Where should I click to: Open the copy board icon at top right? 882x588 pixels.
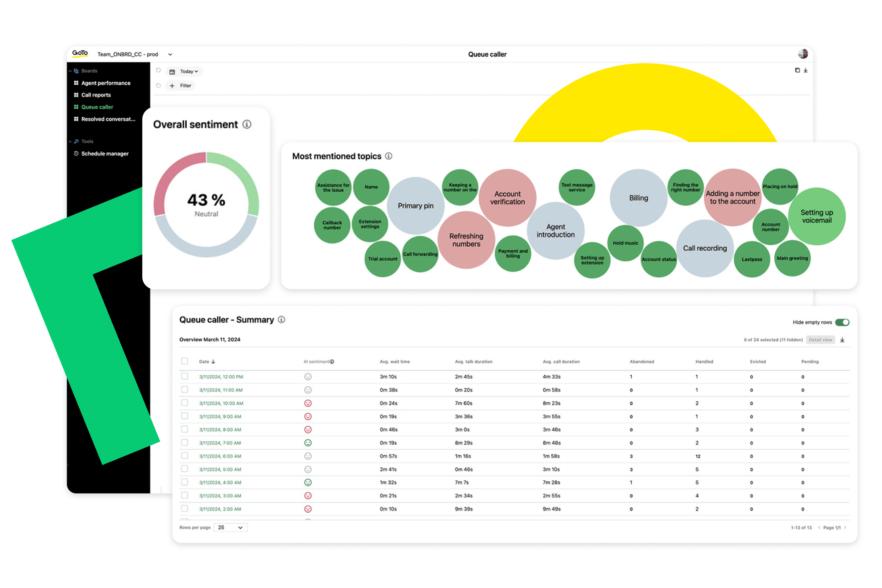(x=798, y=70)
